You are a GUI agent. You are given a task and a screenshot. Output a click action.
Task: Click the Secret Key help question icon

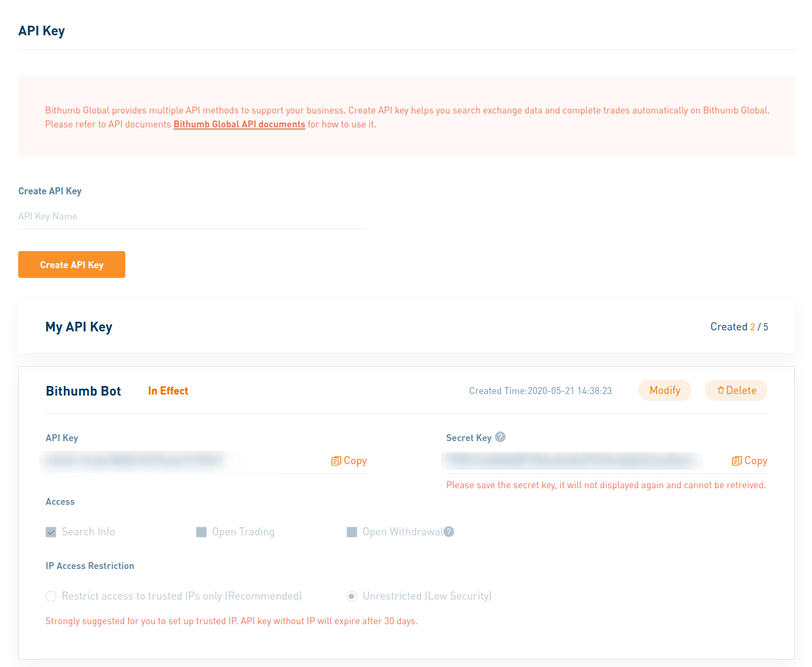(500, 437)
